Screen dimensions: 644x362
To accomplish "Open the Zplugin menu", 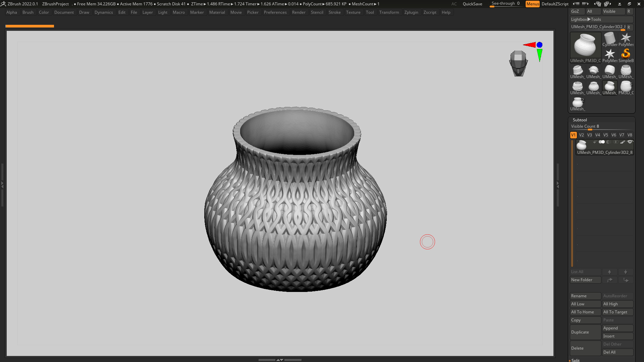I will point(411,12).
